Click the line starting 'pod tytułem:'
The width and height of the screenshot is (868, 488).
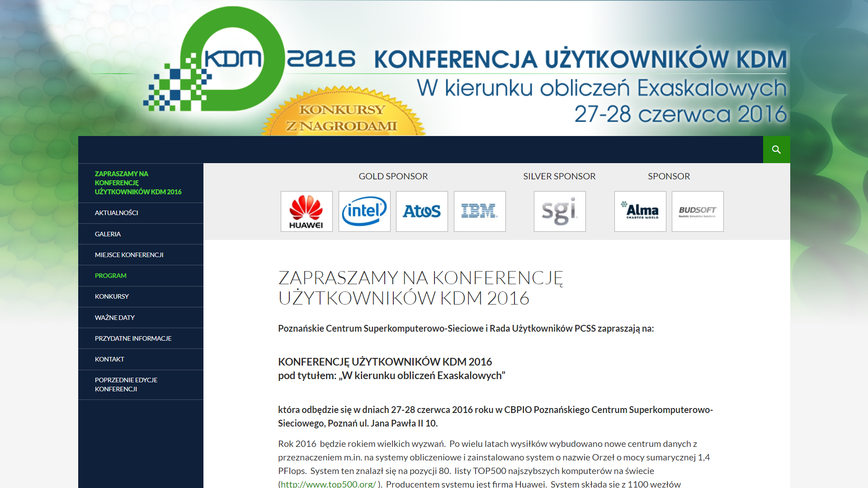click(392, 375)
